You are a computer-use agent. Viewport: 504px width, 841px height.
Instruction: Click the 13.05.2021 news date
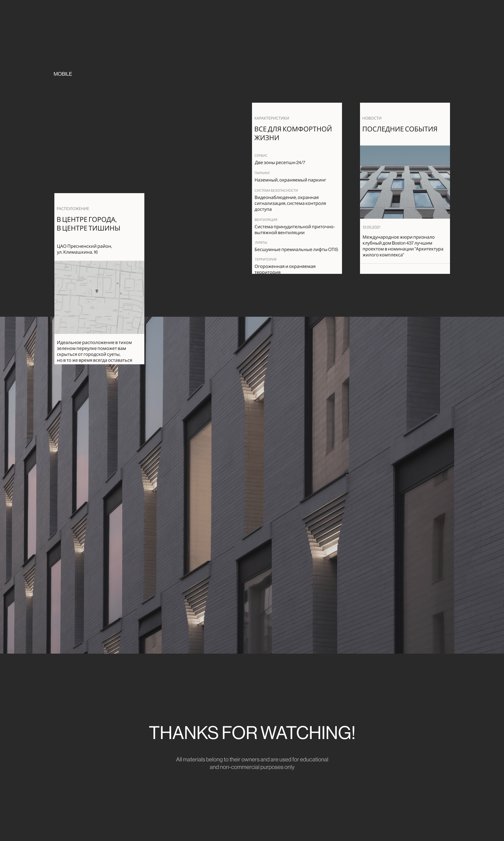(x=371, y=227)
